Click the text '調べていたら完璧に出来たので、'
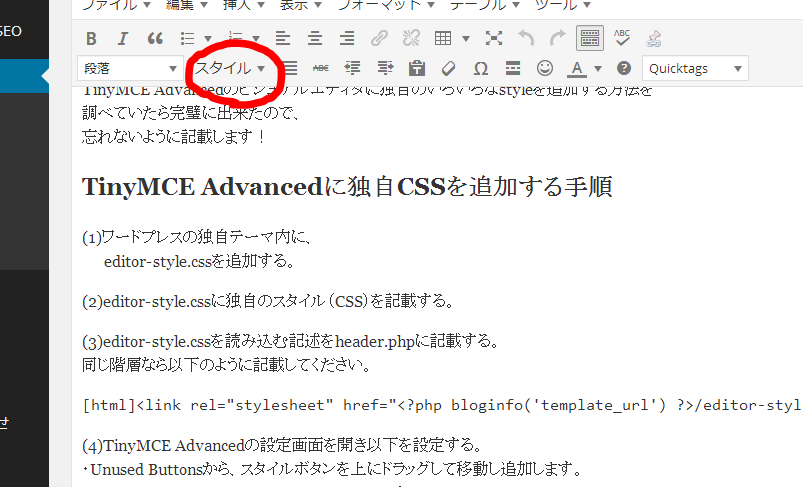The width and height of the screenshot is (803, 487). 191,113
